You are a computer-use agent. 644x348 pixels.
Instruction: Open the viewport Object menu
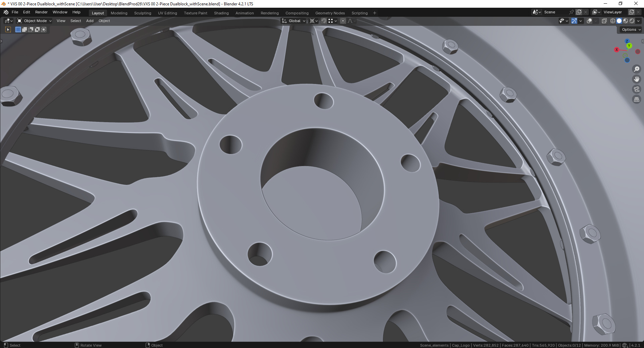pos(104,21)
